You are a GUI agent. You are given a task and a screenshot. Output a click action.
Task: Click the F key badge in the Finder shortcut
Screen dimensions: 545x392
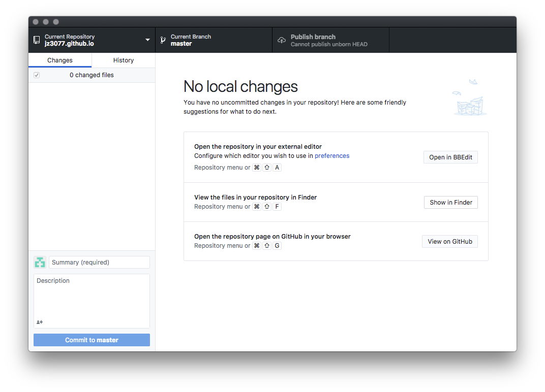[x=277, y=206]
